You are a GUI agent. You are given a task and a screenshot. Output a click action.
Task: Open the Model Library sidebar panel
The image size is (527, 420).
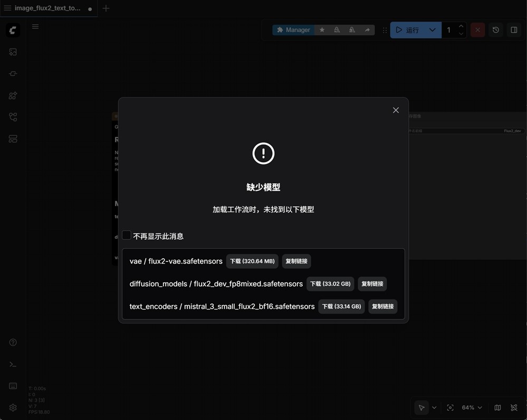12,95
